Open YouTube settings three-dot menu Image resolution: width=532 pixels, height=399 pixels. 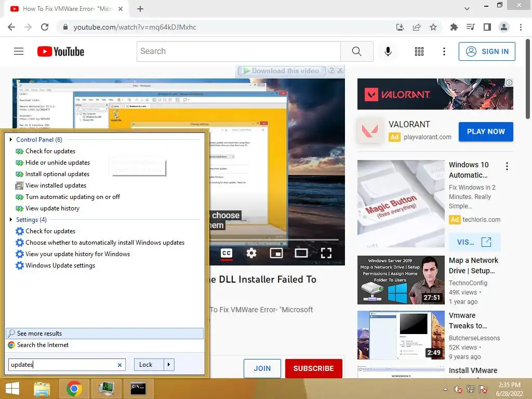click(x=444, y=51)
